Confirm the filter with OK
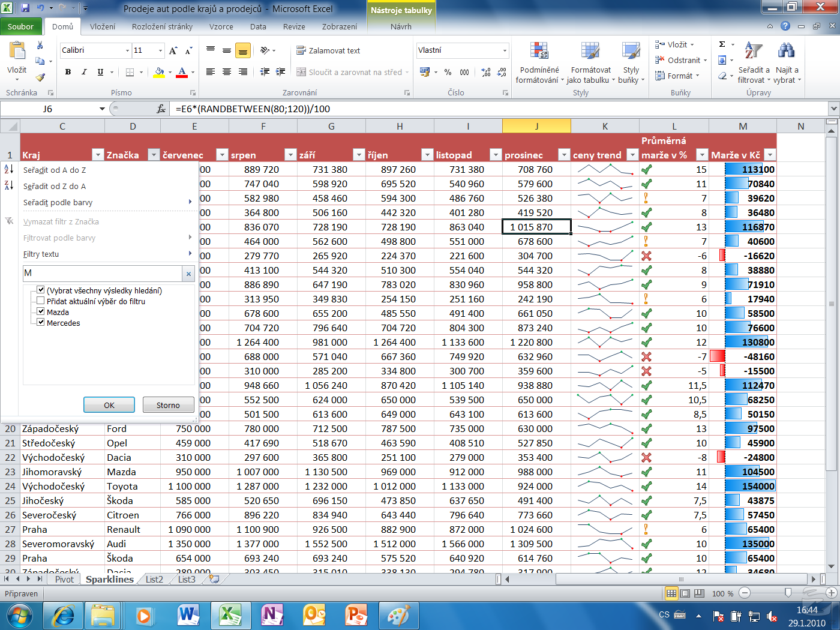The height and width of the screenshot is (630, 840). pyautogui.click(x=109, y=405)
